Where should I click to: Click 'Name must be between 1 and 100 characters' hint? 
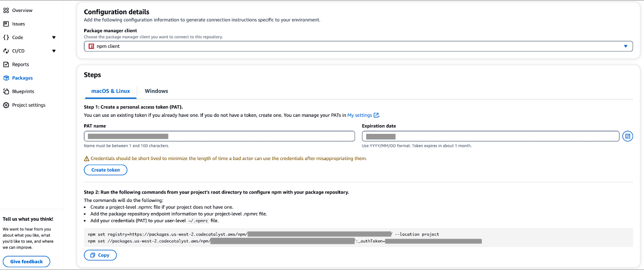tap(126, 146)
